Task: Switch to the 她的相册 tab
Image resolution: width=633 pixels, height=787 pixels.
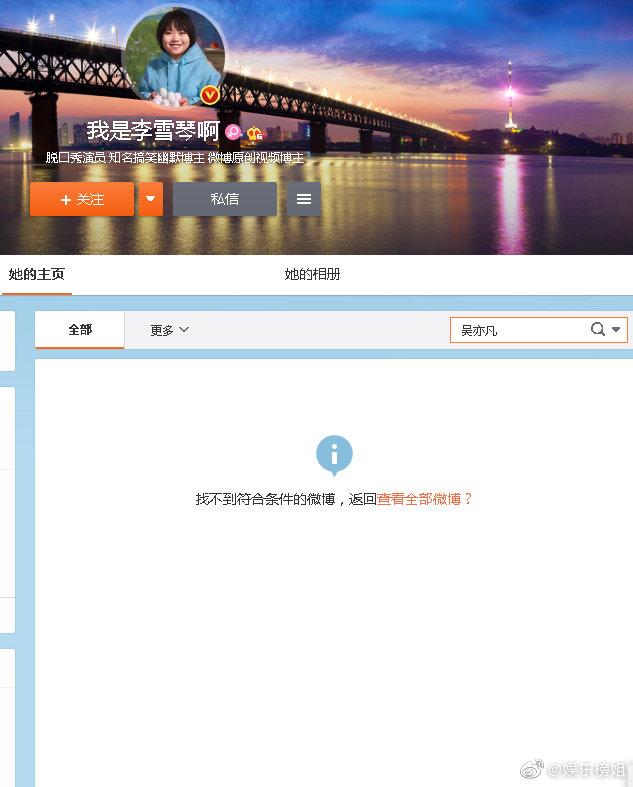Action: point(312,274)
